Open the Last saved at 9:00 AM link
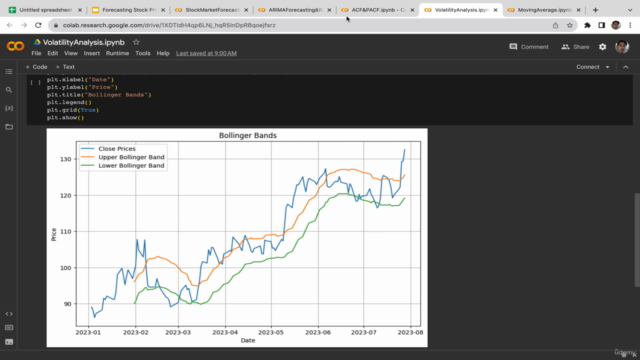Image resolution: width=640 pixels, height=360 pixels. click(207, 53)
